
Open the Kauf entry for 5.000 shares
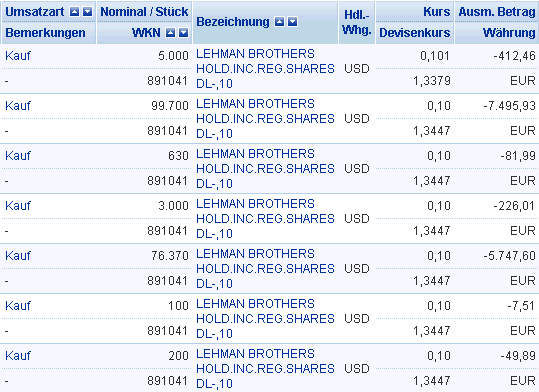pyautogui.click(x=18, y=56)
